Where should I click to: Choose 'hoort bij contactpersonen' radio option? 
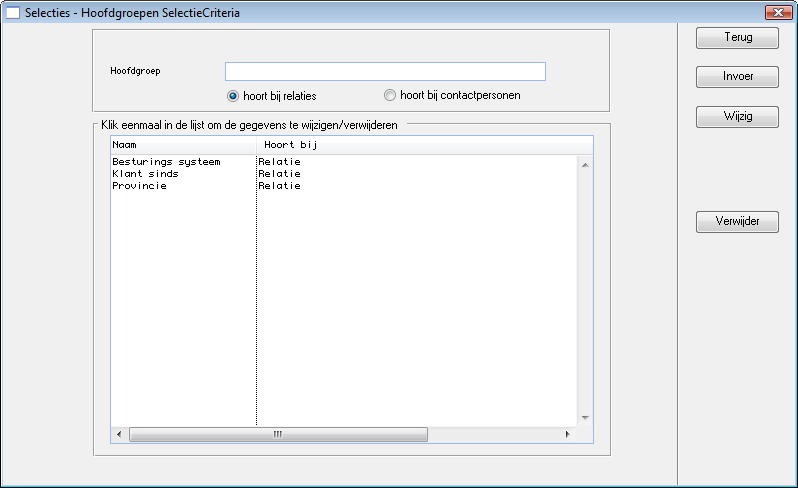pos(390,96)
